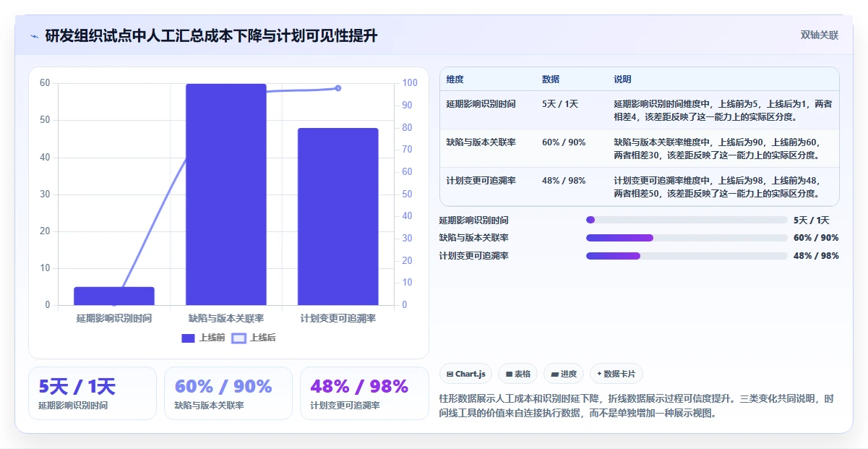868x449 pixels.
Task: Click the 双轴关联 label in the header
Action: click(x=820, y=35)
